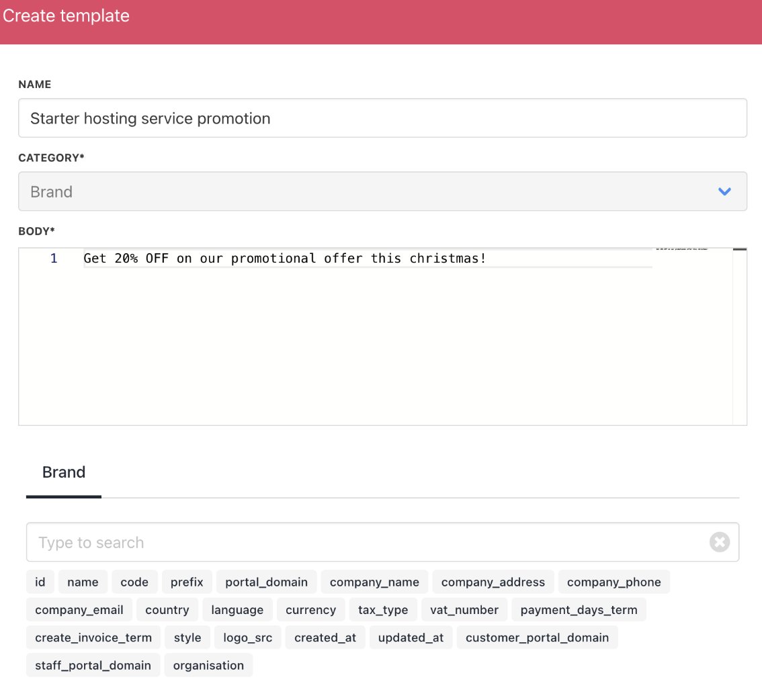Insert the country variable tag
This screenshot has height=700, width=762.
click(167, 610)
